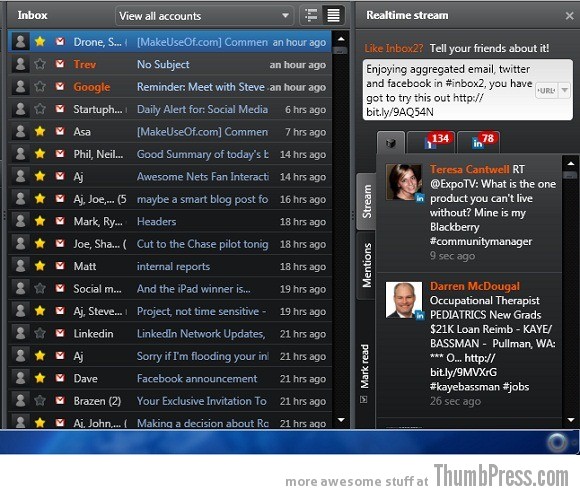
Task: Open the Facebook tab with 134 updates
Action: [x=431, y=142]
